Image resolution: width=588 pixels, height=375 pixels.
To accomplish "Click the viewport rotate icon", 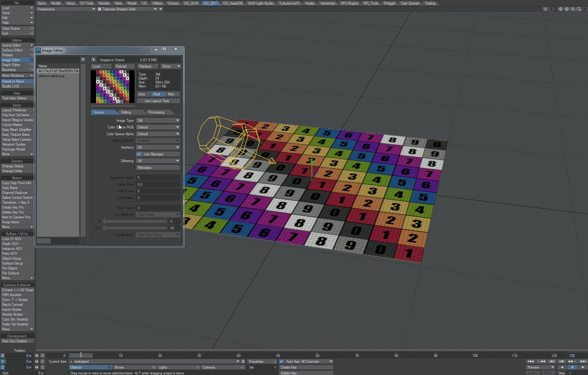I will click(x=573, y=9).
